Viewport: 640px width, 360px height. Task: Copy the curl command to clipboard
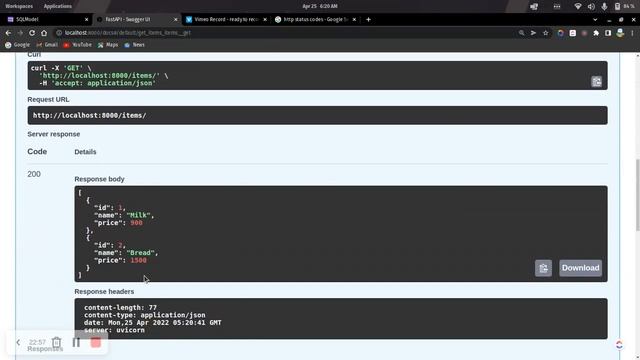[596, 82]
